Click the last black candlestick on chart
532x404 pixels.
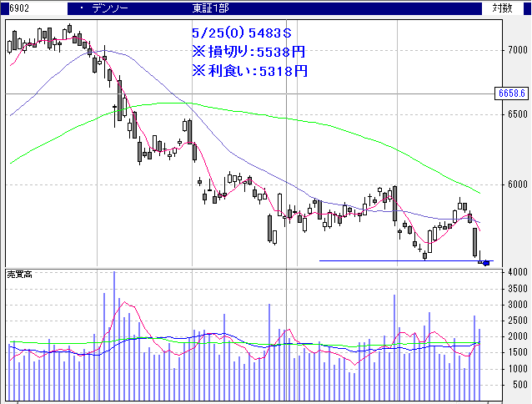tap(474, 242)
